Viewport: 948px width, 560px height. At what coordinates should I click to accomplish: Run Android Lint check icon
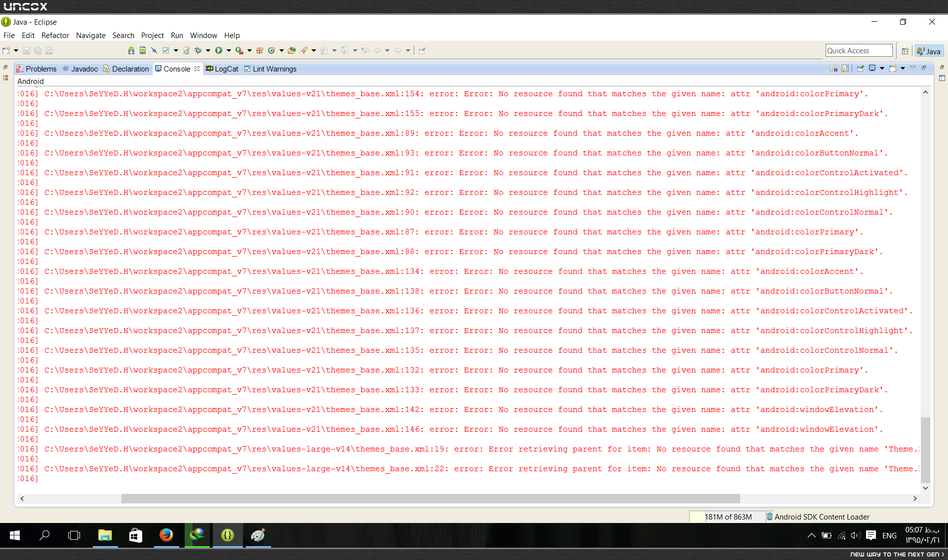tap(166, 50)
